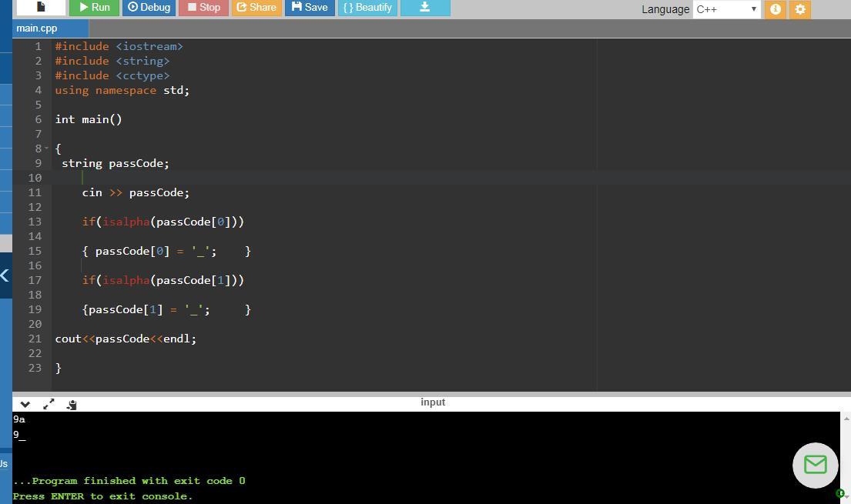Open the settings gear icon
Screen dimensions: 851x504
800,9
